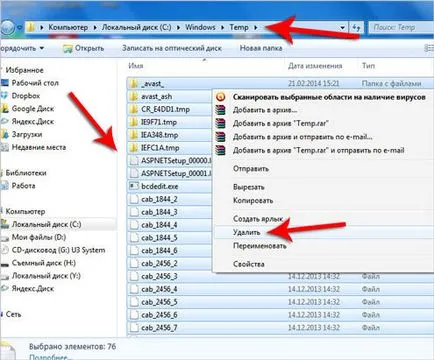
Task: Select Рабочий стол in Favorites
Action: [x=35, y=83]
